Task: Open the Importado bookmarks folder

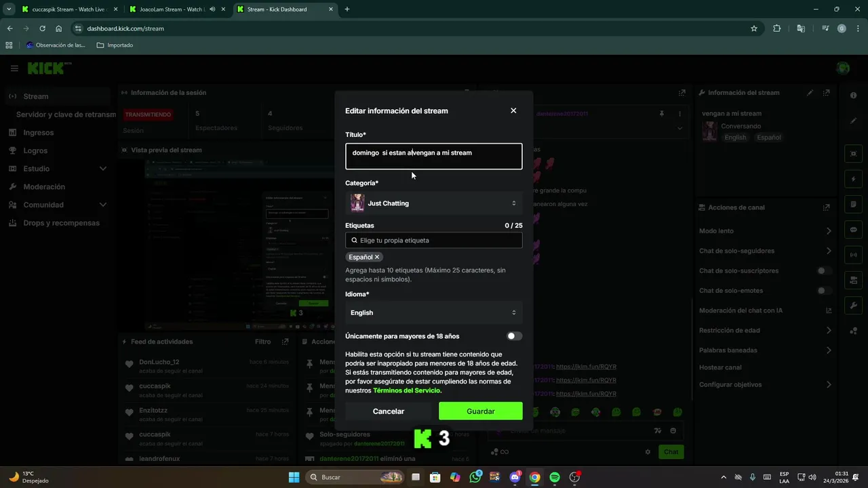Action: pyautogui.click(x=115, y=45)
